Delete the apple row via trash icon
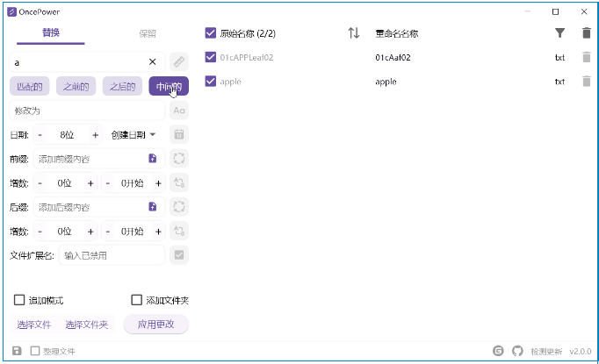599x364 pixels. (587, 82)
